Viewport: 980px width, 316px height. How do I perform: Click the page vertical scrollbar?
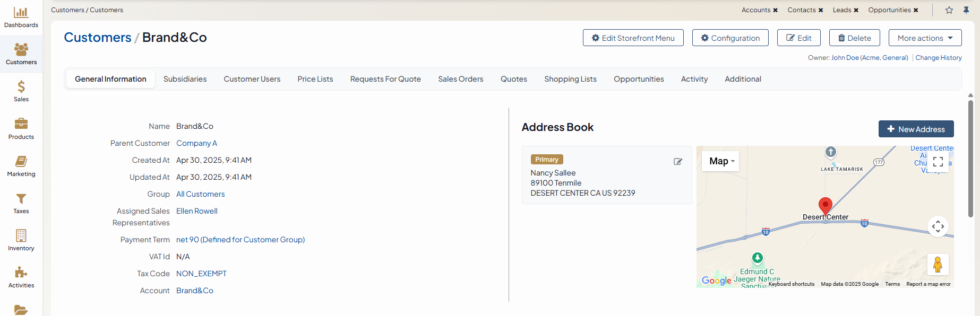tap(970, 159)
